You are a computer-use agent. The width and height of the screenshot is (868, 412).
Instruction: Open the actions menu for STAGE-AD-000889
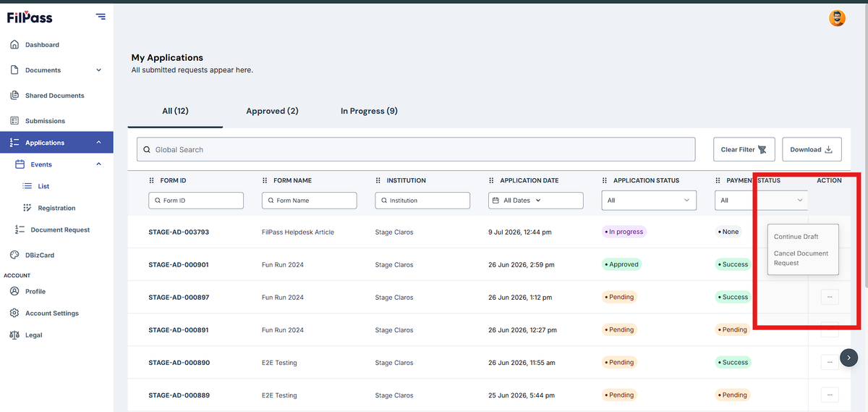830,395
